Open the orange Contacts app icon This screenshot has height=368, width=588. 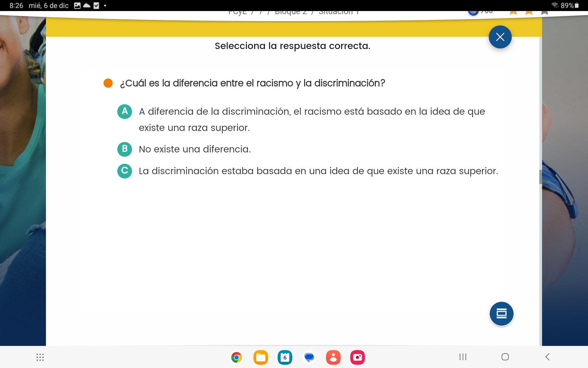tap(333, 357)
